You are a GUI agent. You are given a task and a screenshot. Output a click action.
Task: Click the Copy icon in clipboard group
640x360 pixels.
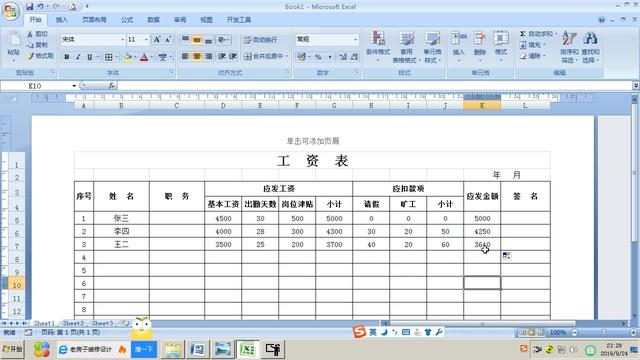30,45
